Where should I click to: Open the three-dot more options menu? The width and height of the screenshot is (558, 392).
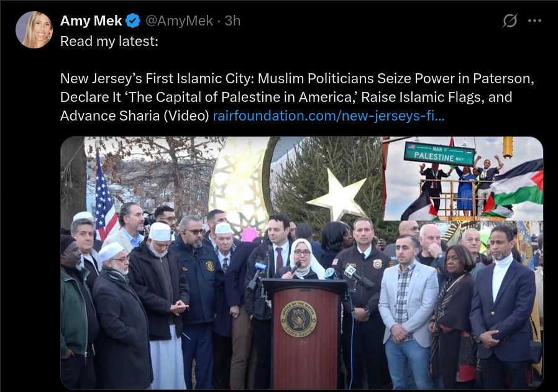click(x=534, y=21)
